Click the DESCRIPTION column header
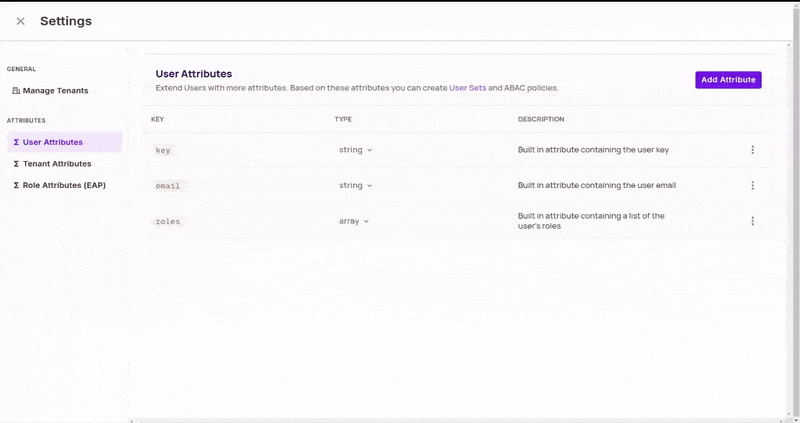 point(541,119)
